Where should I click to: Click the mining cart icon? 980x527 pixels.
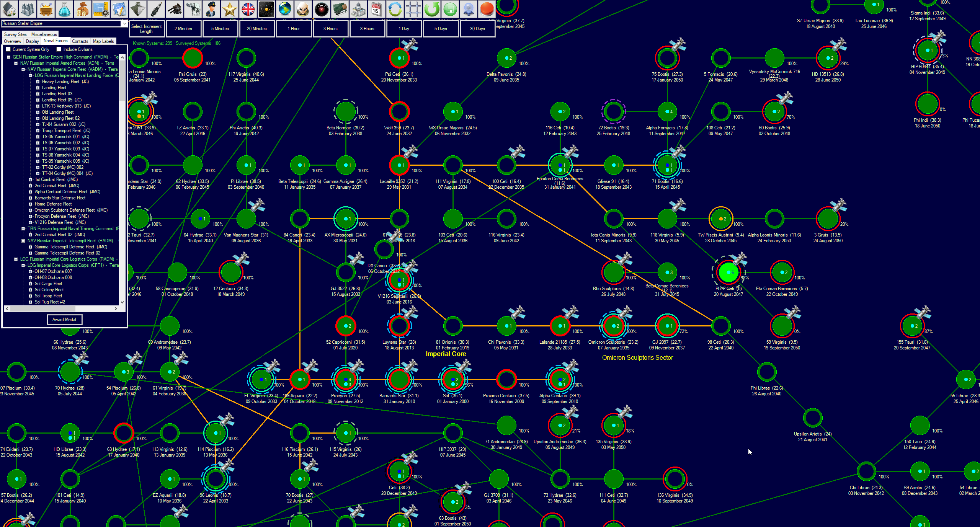46,9
